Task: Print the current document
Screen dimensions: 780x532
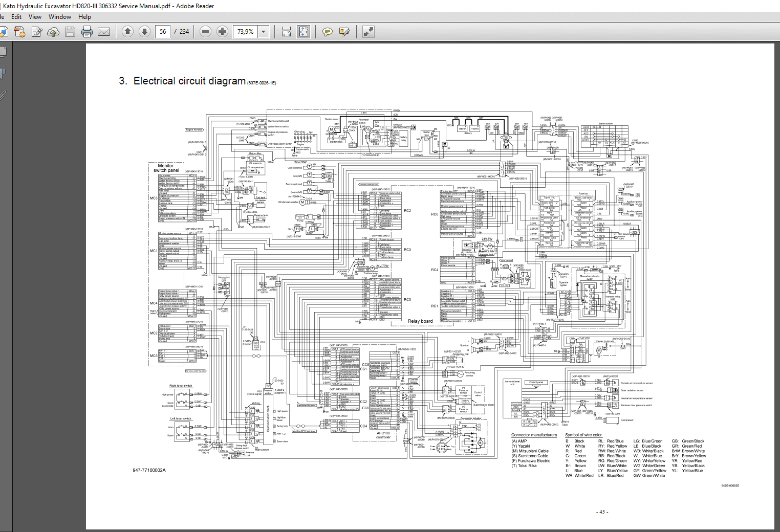Action: click(87, 31)
